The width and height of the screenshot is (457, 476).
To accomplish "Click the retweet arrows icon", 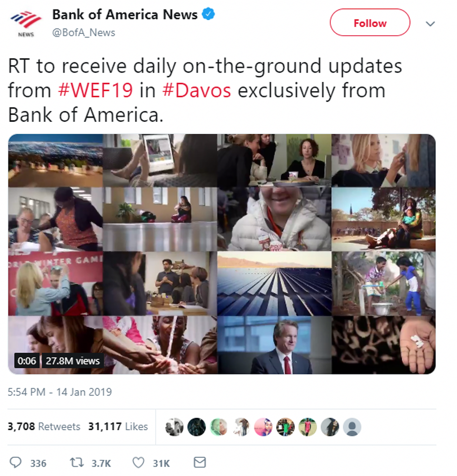I will click(77, 462).
